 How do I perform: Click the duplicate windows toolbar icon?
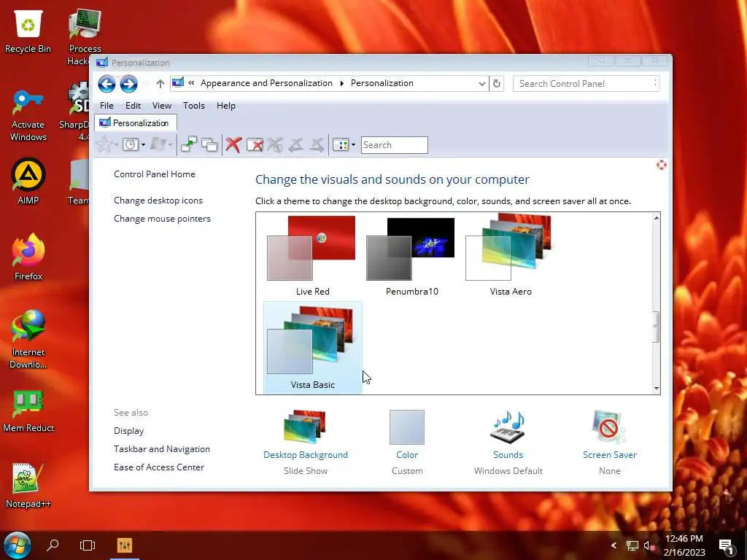tap(209, 144)
